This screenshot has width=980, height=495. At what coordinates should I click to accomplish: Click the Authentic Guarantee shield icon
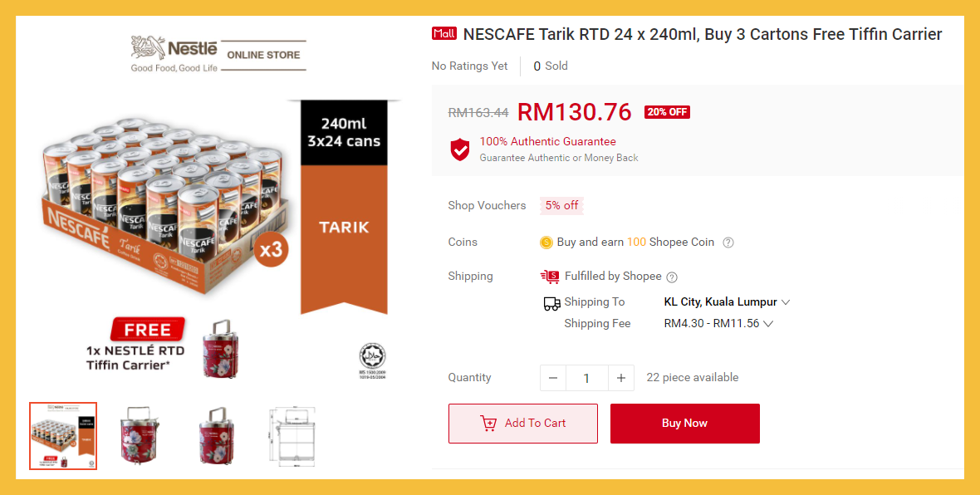pos(460,149)
